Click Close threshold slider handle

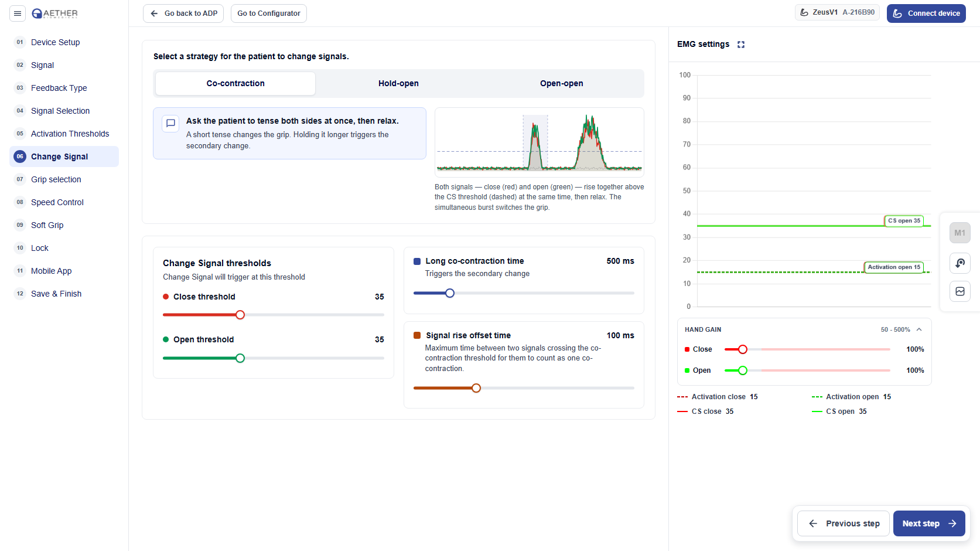[x=240, y=315]
